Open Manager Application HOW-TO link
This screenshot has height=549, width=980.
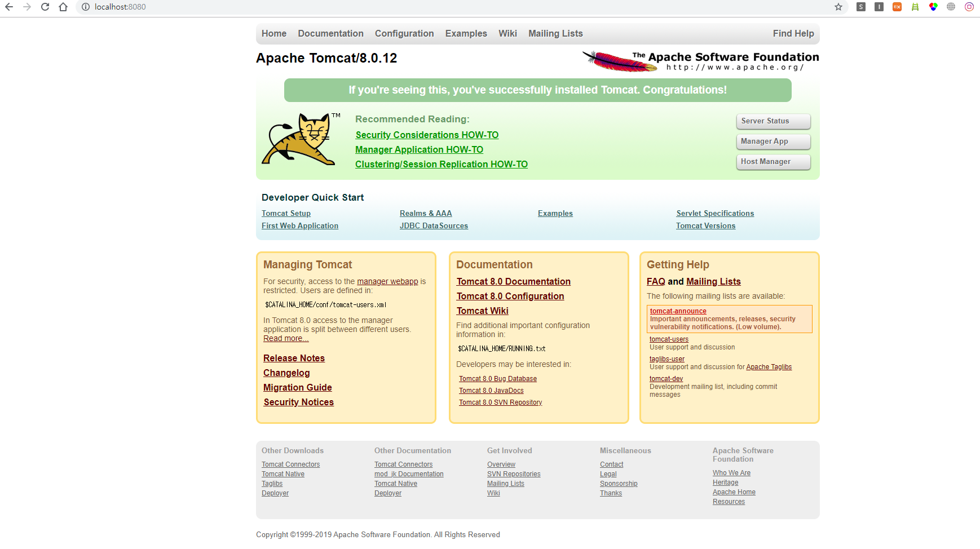click(x=419, y=150)
